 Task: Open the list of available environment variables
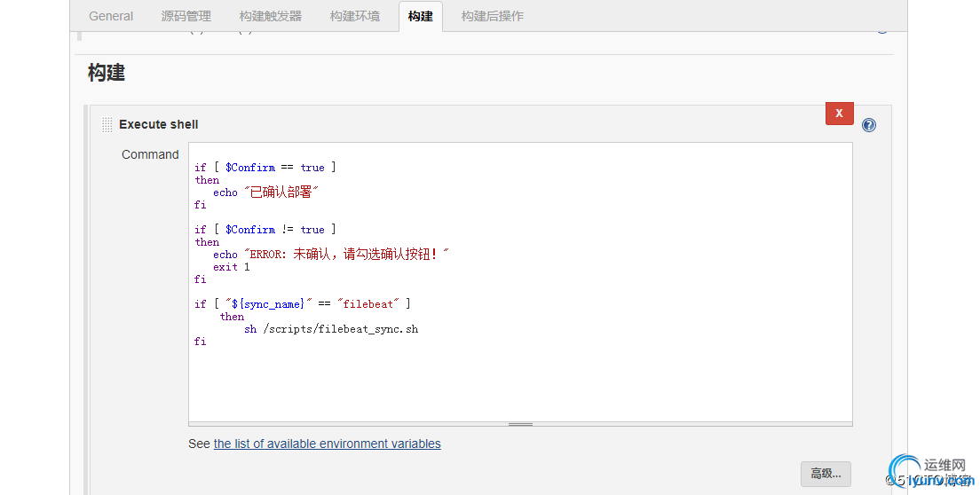tap(327, 444)
